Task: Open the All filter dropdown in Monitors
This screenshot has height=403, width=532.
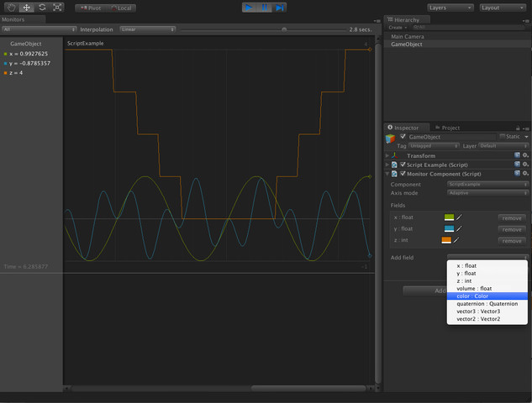Action: pos(39,29)
